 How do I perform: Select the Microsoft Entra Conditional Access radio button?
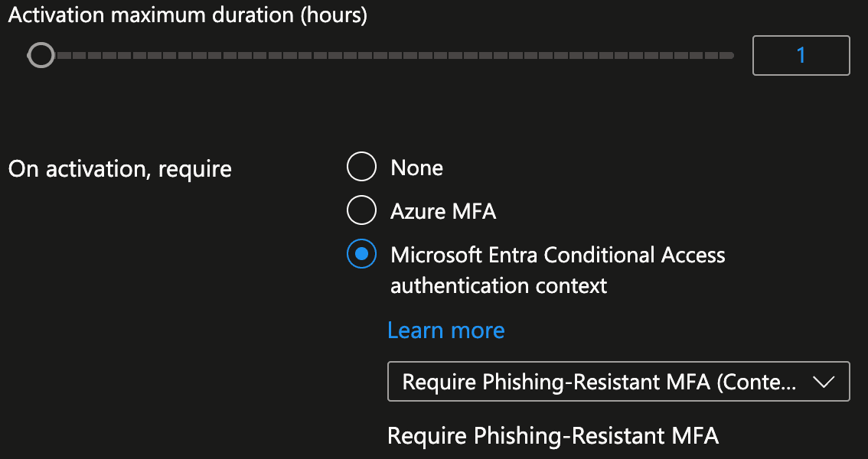pyautogui.click(x=361, y=254)
